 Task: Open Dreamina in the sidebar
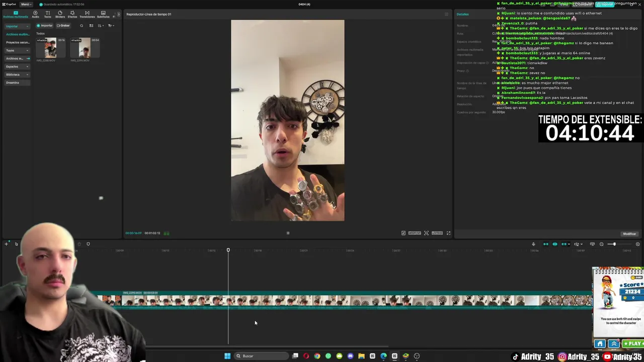[17, 82]
